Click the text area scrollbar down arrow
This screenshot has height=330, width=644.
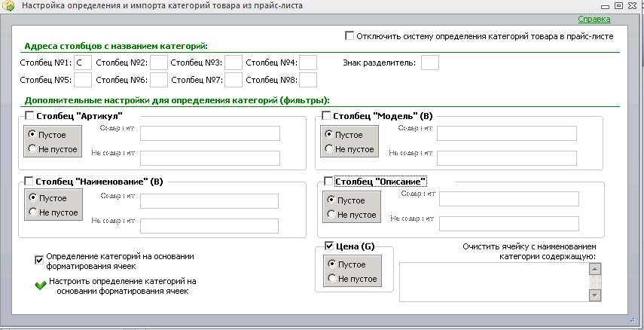click(x=595, y=295)
